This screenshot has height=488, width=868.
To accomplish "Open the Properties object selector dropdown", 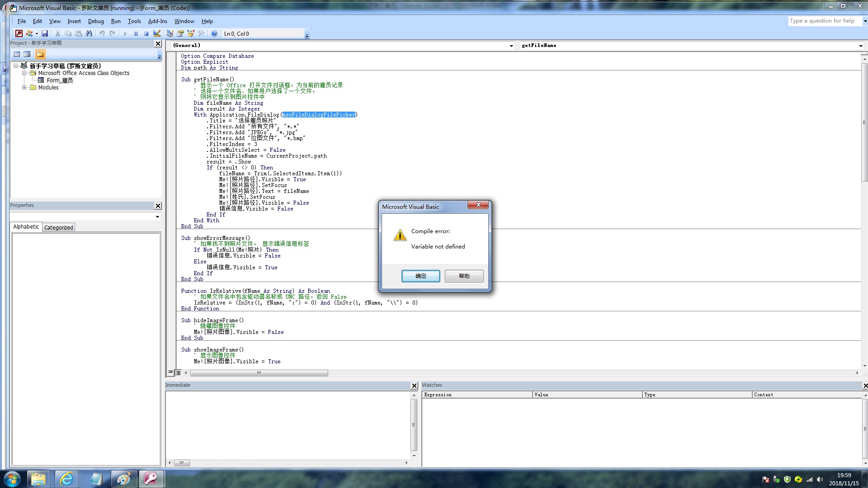I will click(x=157, y=217).
